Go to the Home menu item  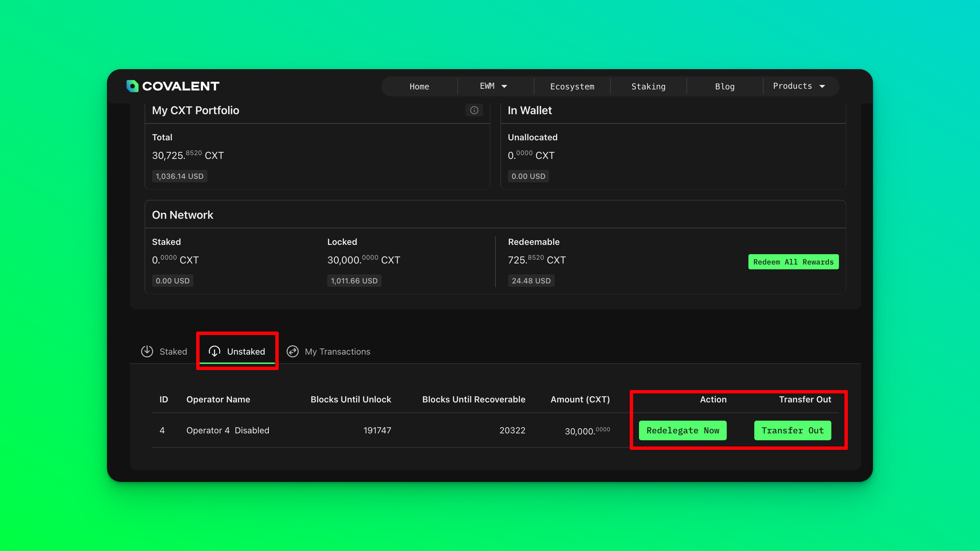point(419,86)
